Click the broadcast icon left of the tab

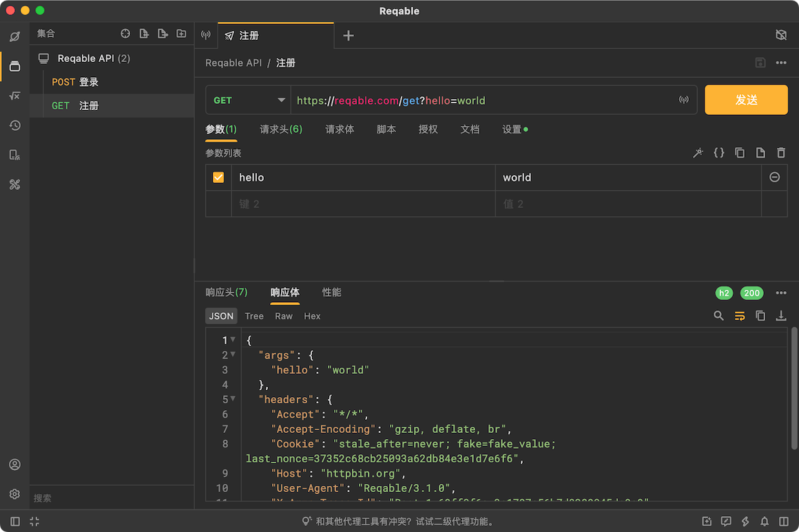tap(206, 35)
